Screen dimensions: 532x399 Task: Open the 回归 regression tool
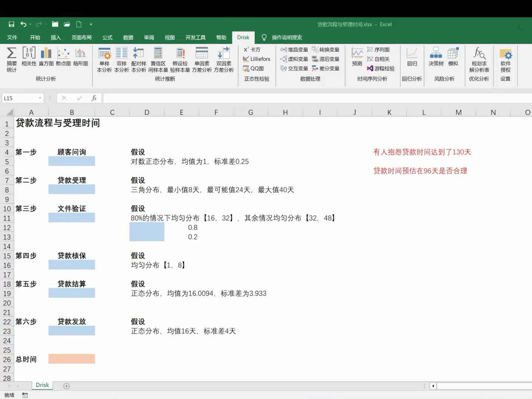pyautogui.click(x=412, y=57)
